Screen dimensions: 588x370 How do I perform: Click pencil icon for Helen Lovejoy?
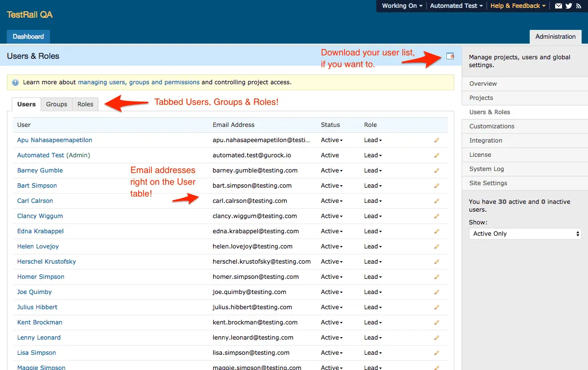(437, 247)
